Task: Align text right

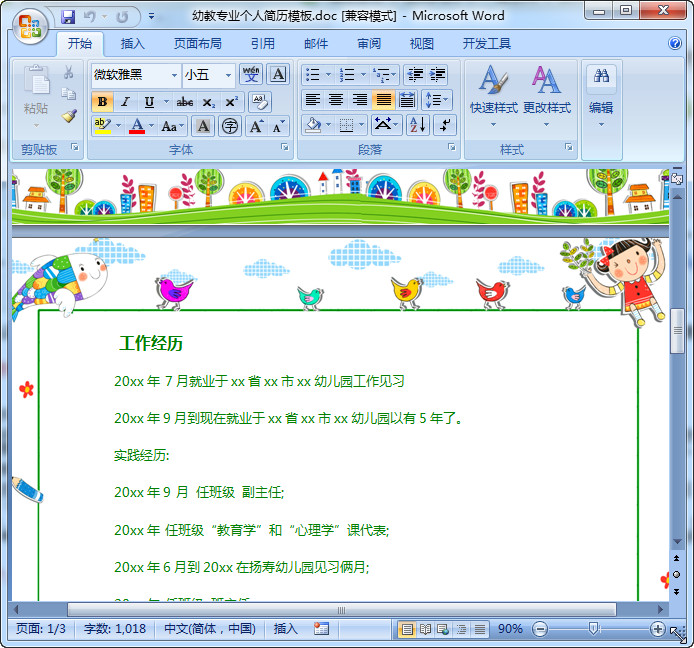Action: [x=360, y=100]
